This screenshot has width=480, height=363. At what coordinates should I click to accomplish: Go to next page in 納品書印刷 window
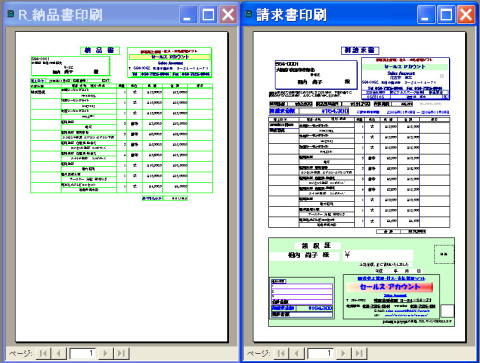coord(105,353)
